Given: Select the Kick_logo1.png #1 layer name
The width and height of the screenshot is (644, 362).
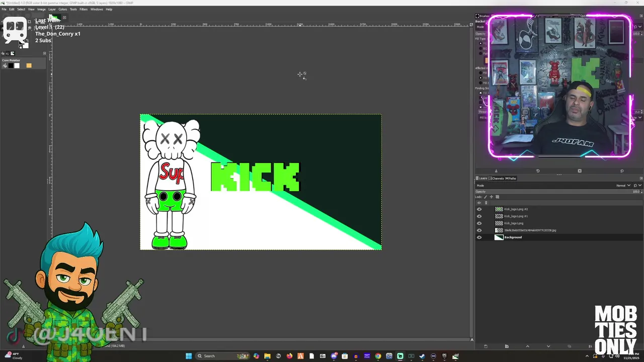Looking at the screenshot, I should 516,216.
